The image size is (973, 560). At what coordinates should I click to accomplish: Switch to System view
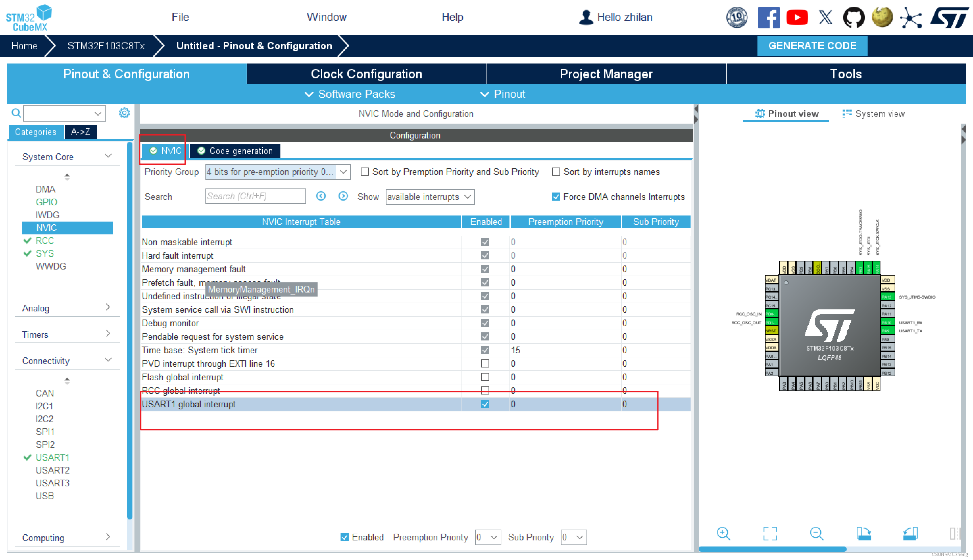point(873,113)
